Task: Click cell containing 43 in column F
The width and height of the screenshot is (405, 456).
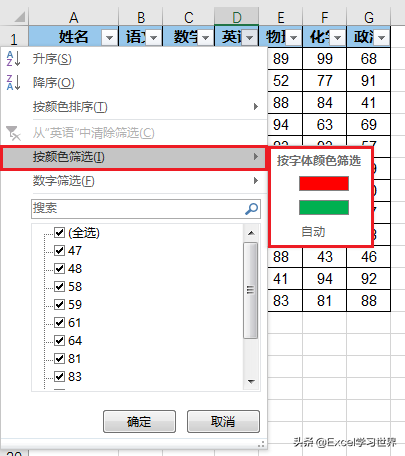Action: point(325,257)
